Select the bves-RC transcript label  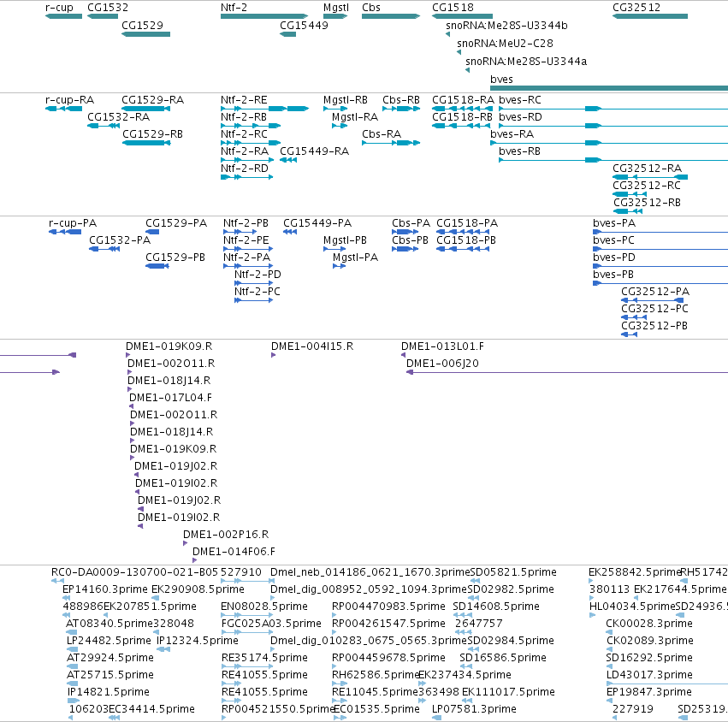click(x=520, y=100)
